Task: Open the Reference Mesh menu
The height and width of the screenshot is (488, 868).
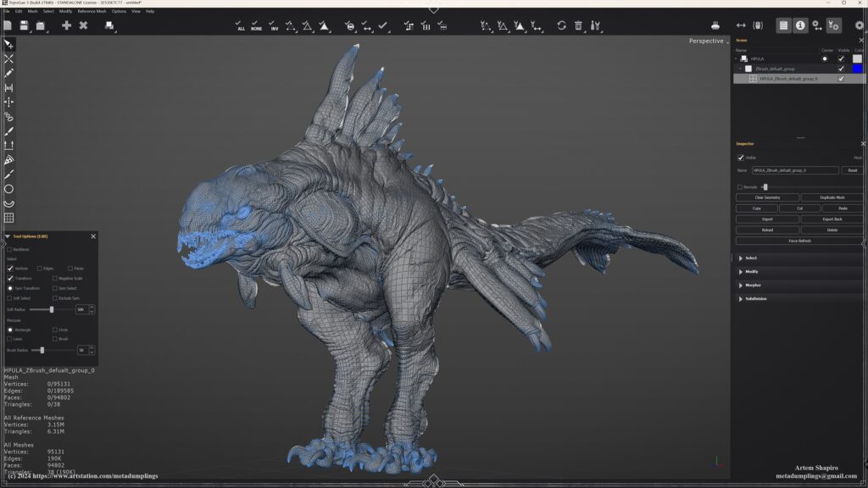Action: pyautogui.click(x=92, y=11)
